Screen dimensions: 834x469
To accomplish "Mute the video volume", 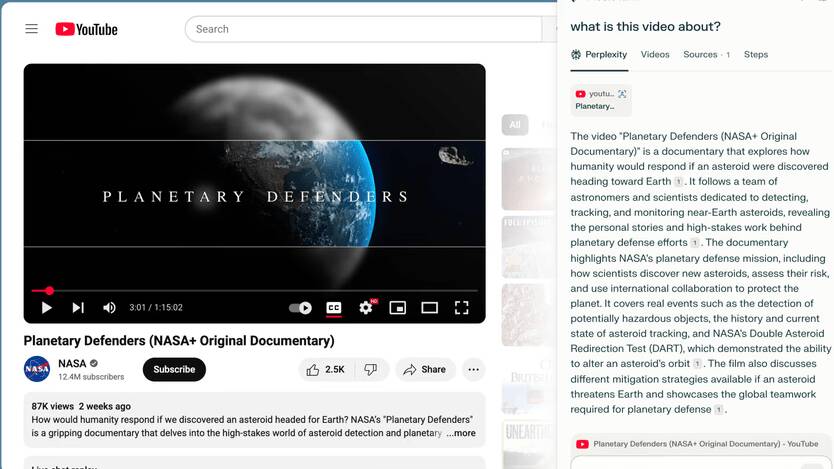I will (x=109, y=307).
